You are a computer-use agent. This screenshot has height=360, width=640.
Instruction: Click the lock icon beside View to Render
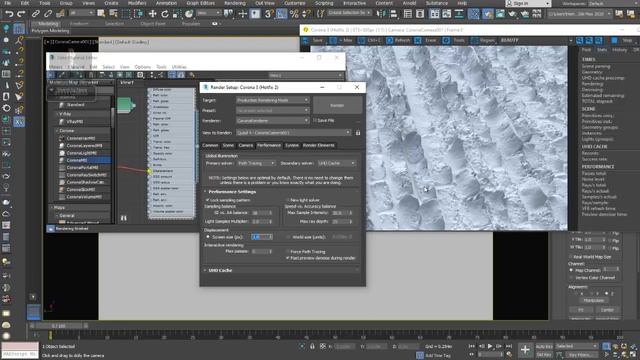[358, 133]
